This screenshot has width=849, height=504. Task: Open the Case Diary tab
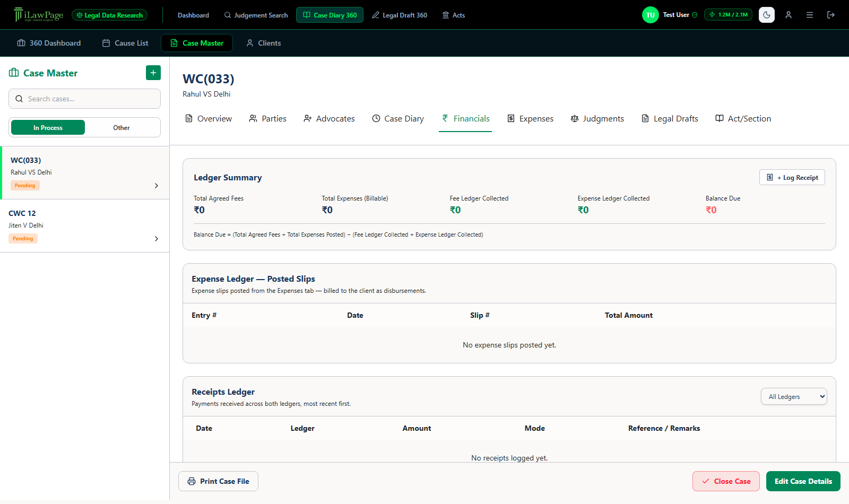click(x=398, y=119)
